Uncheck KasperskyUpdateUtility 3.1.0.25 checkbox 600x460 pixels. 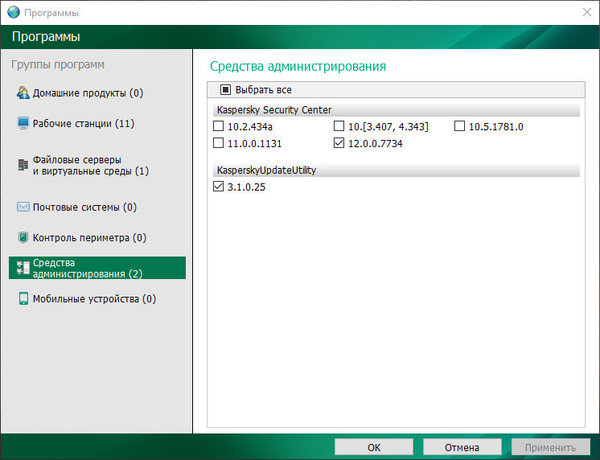tap(219, 187)
